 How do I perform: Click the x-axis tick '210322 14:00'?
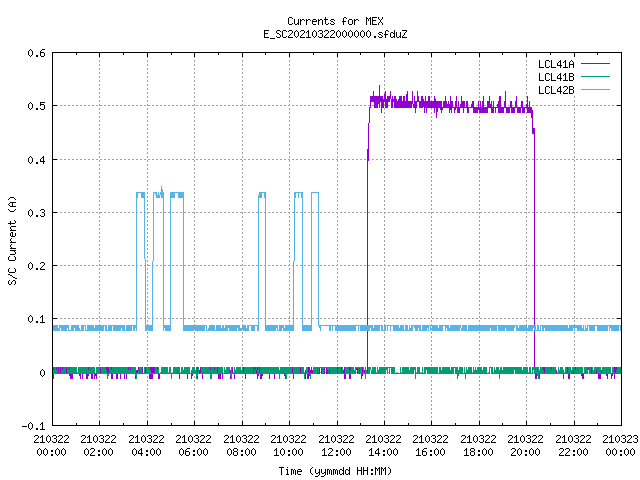(383, 446)
